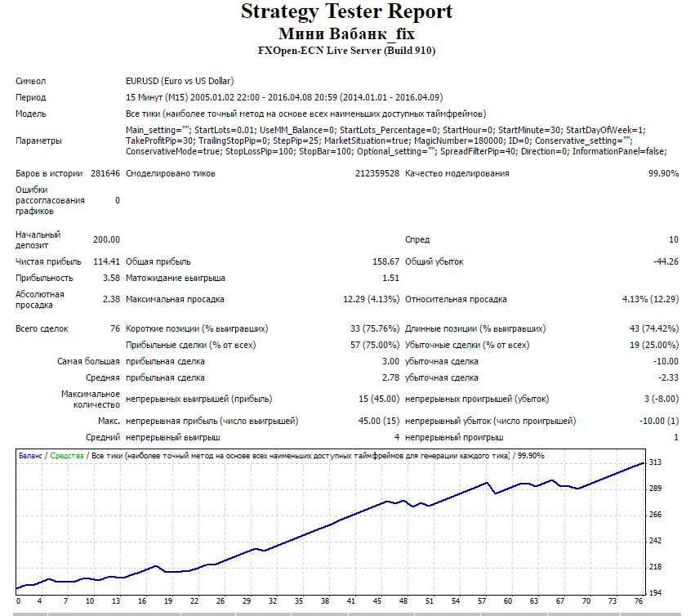This screenshot has width=695, height=616.
Task: Click the Длинные позиции label
Action: [475, 328]
